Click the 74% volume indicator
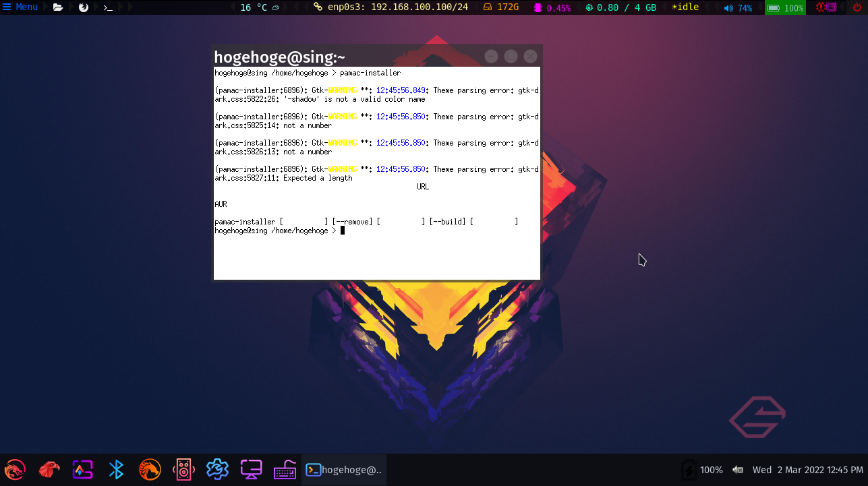 point(738,8)
